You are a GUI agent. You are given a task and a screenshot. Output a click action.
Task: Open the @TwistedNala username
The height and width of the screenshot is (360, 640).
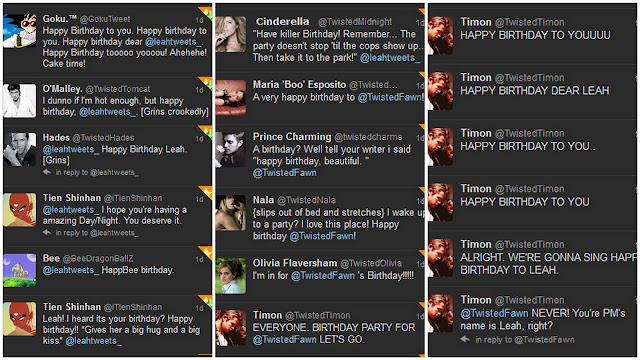click(x=307, y=200)
